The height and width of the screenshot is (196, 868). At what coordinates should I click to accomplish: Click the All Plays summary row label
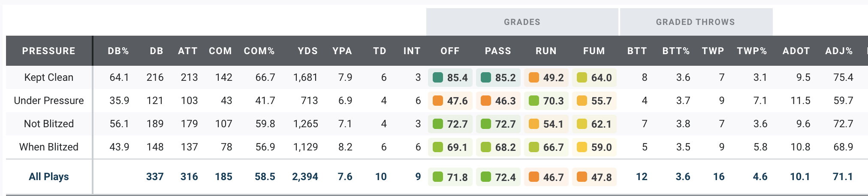pos(49,177)
